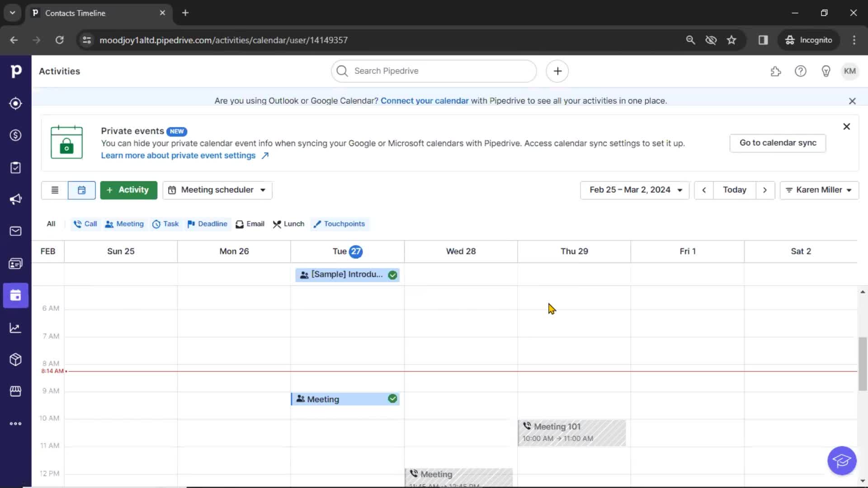Image resolution: width=868 pixels, height=488 pixels.
Task: Toggle the completed Meeting event on Tuesday
Action: [392, 399]
